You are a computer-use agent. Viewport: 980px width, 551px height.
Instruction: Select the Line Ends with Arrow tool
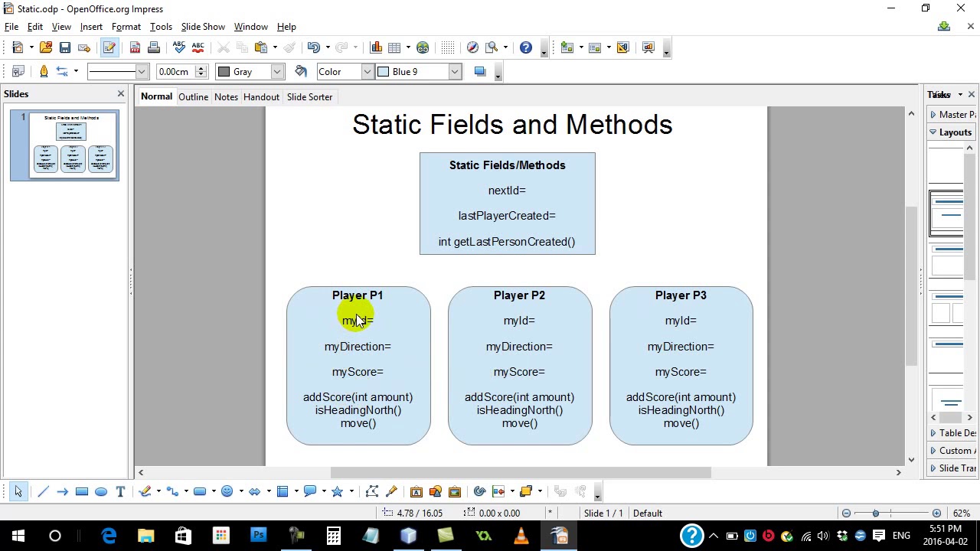(x=62, y=491)
